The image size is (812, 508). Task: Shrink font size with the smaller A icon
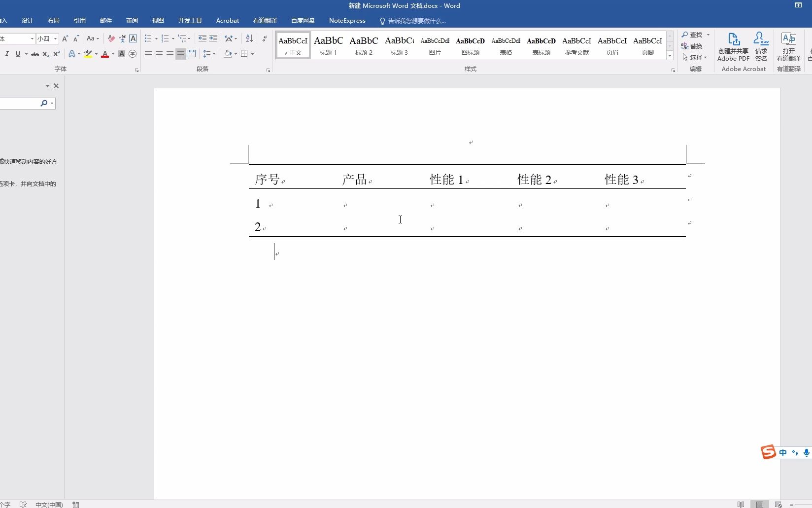(76, 38)
